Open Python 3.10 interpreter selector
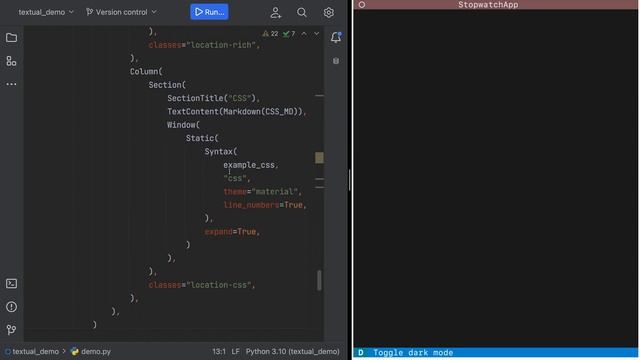Viewport: 640px width, 360px height. [292, 351]
